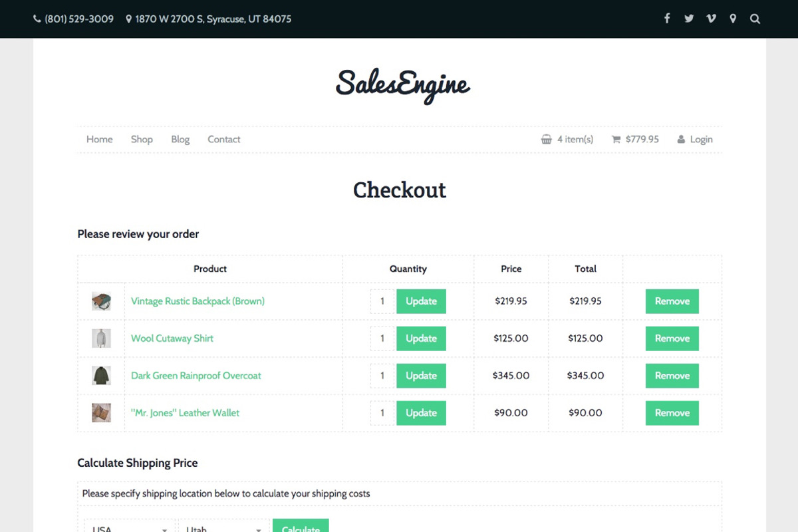Screen dimensions: 798x532
Task: Click the backpack product thumbnail
Action: (x=101, y=301)
